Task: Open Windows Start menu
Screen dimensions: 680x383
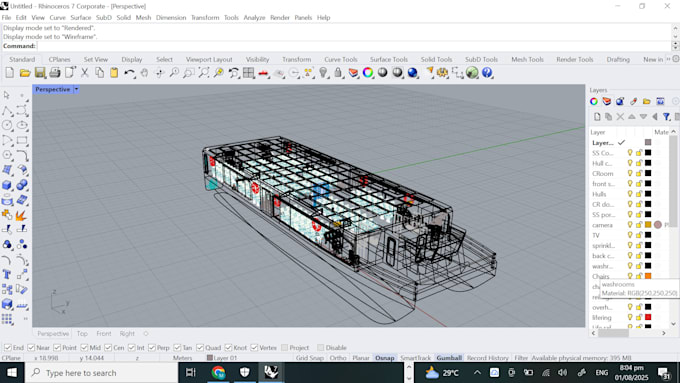Action: [12, 373]
